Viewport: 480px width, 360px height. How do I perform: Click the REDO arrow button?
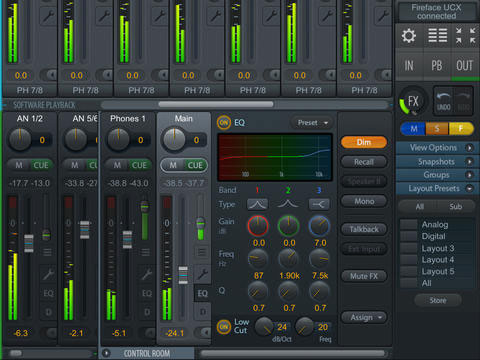coord(463,101)
